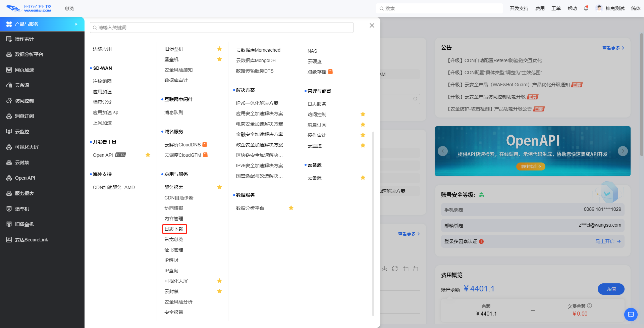Open 数据分析平台 in the sidebar
Viewport: 644px width, 328px height.
pos(42,54)
